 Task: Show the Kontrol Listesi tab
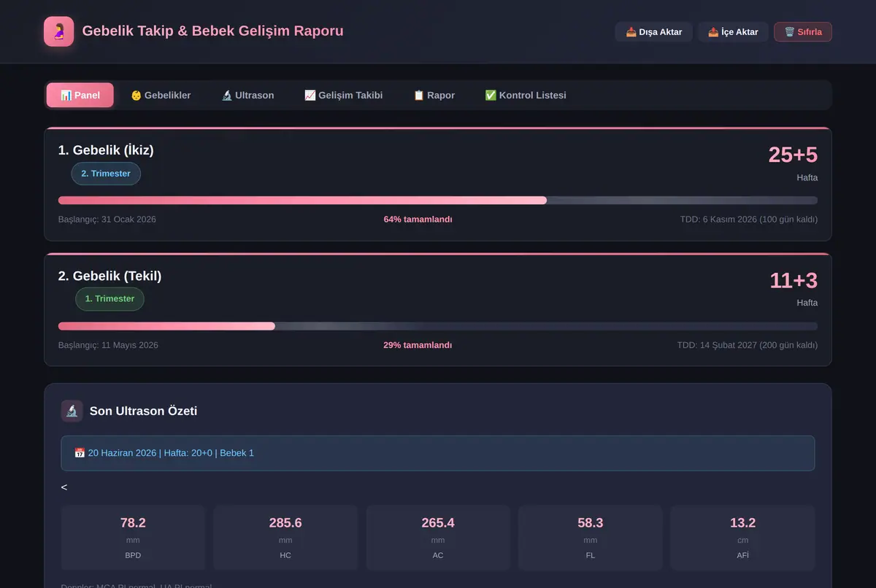[526, 95]
